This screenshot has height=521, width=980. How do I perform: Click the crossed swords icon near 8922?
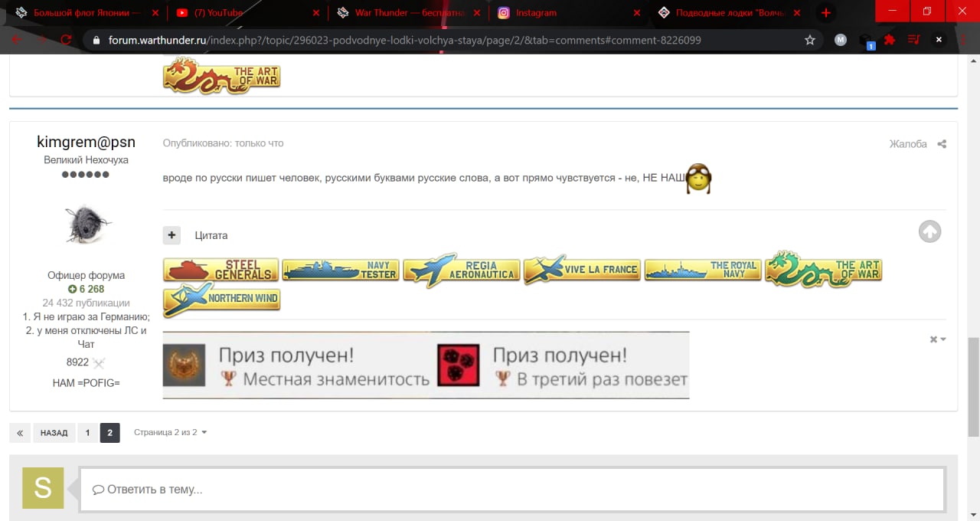point(98,362)
